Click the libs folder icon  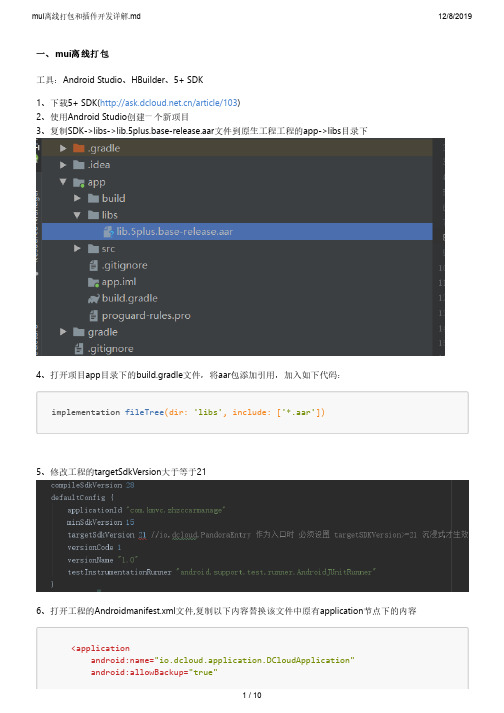coord(93,215)
